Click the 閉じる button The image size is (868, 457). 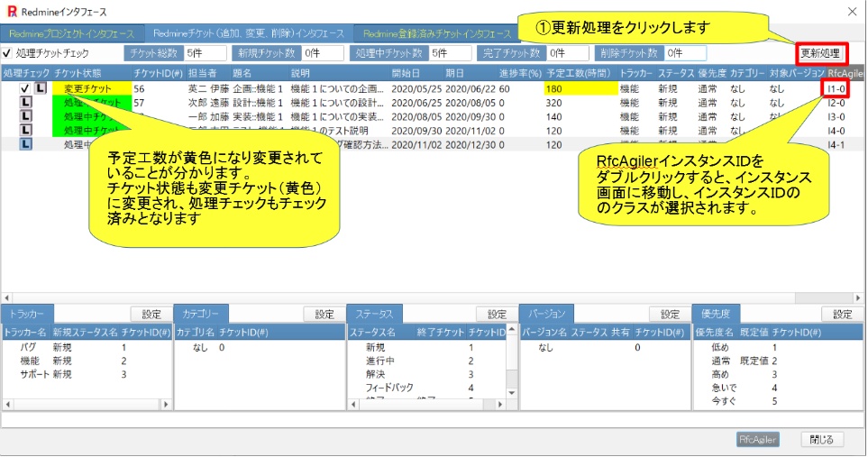point(821,439)
